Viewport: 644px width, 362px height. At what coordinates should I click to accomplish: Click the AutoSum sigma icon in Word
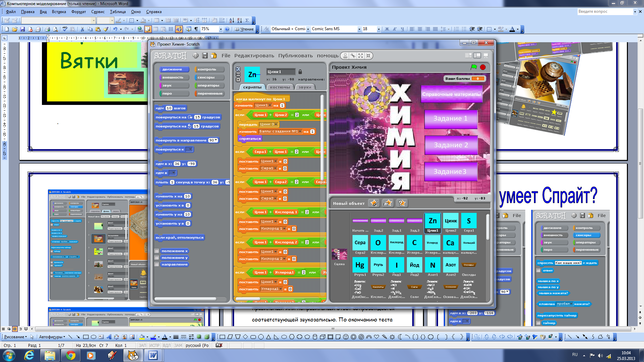click(247, 20)
